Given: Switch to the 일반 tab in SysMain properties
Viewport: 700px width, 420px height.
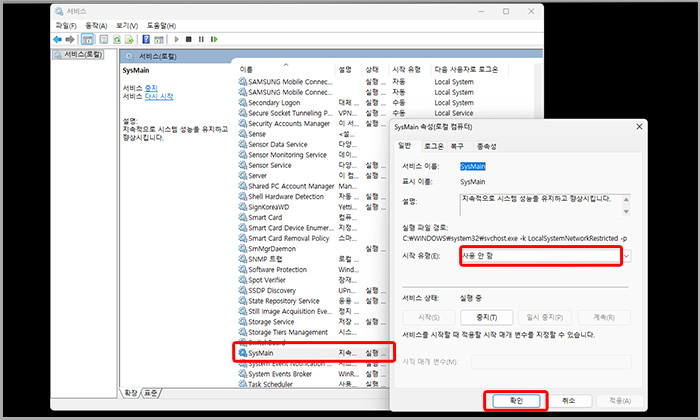Looking at the screenshot, I should click(404, 146).
